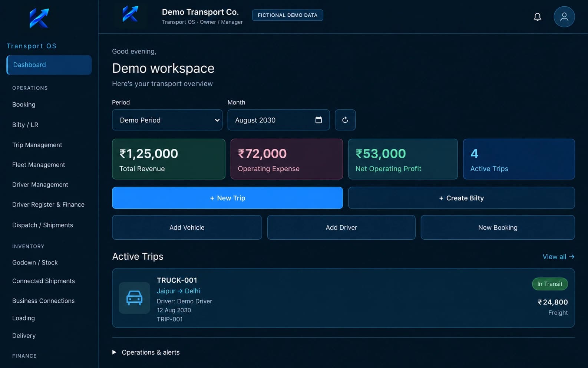Viewport: 588px width, 368px height.
Task: Navigate to Fleet Management
Action: point(39,165)
